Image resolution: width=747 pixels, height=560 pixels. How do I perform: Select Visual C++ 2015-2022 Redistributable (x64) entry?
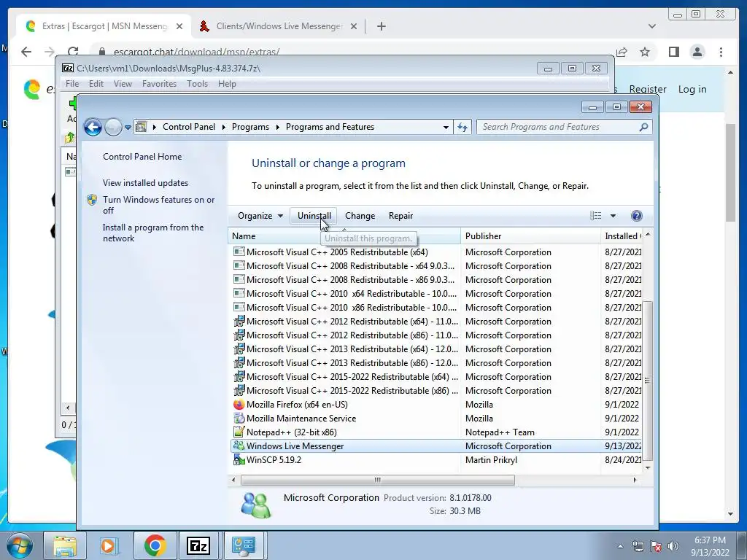click(352, 377)
